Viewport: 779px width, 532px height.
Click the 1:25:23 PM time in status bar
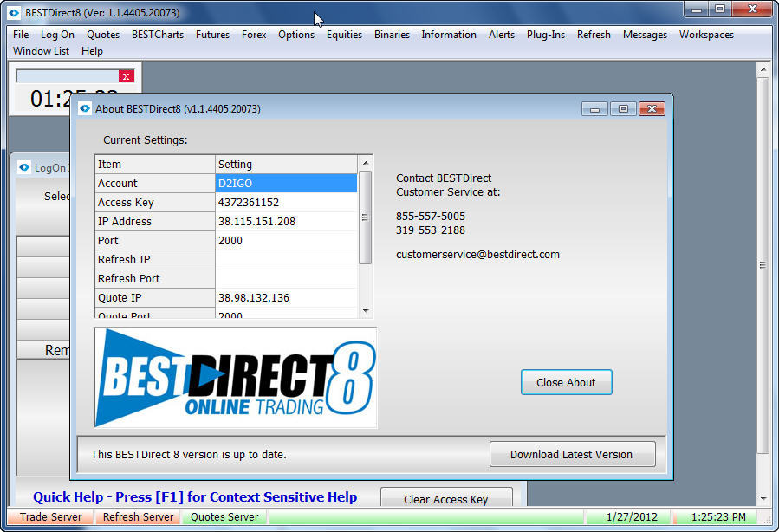[718, 517]
